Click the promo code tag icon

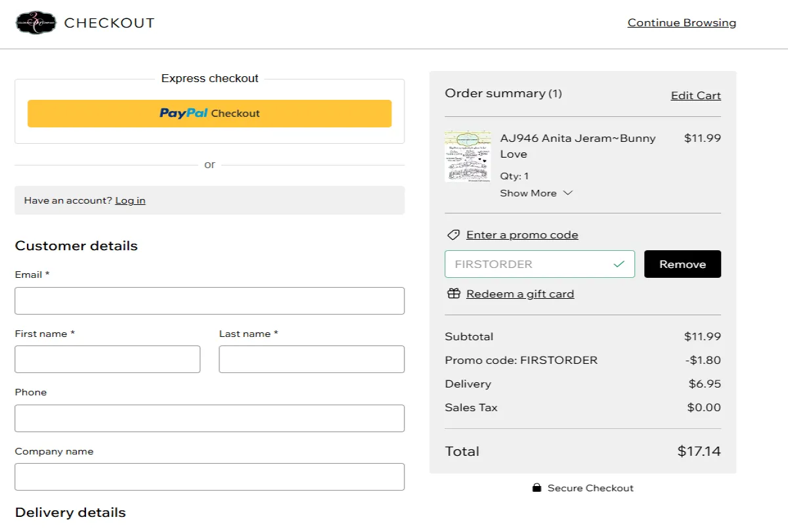tap(453, 234)
